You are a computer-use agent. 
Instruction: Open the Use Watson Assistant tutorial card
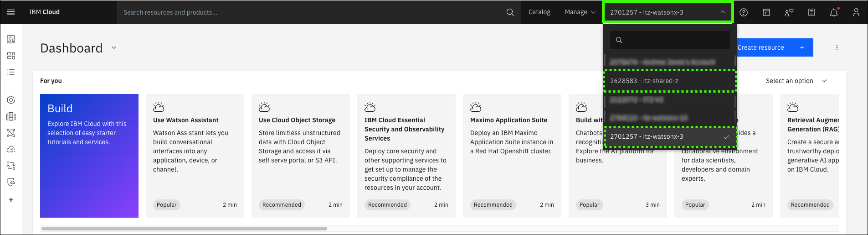[x=195, y=155]
